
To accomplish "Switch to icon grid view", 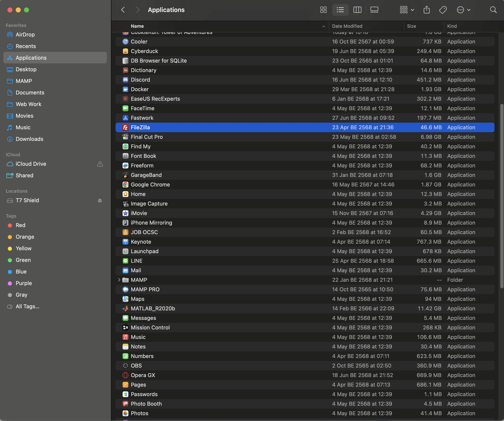I will coord(323,10).
